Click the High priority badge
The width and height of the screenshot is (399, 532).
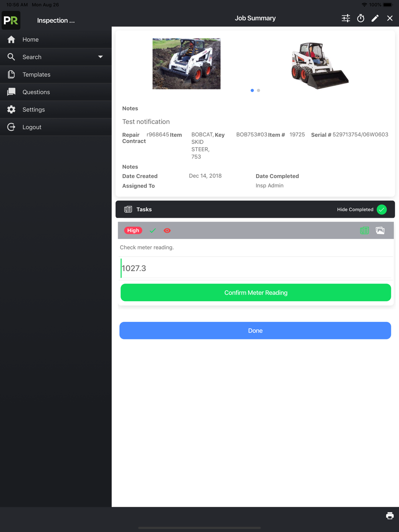(x=133, y=231)
